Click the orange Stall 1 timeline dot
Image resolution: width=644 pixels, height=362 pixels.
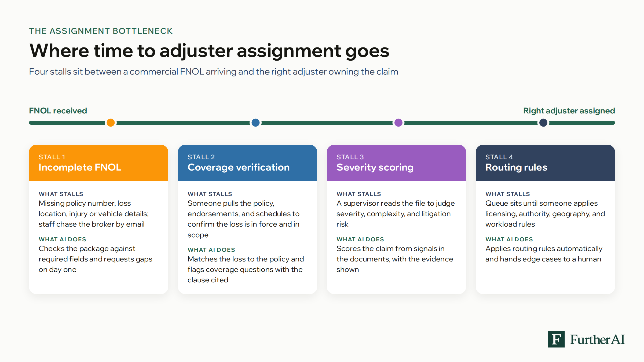click(x=111, y=123)
